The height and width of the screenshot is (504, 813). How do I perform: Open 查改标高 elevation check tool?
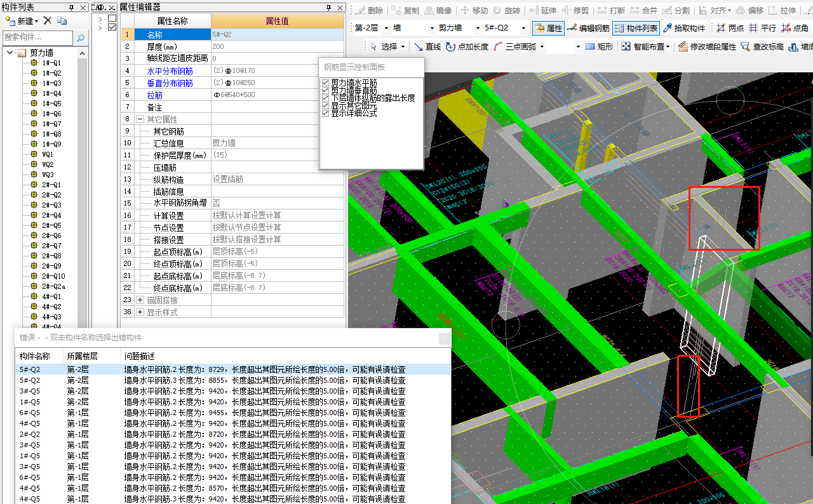click(762, 46)
